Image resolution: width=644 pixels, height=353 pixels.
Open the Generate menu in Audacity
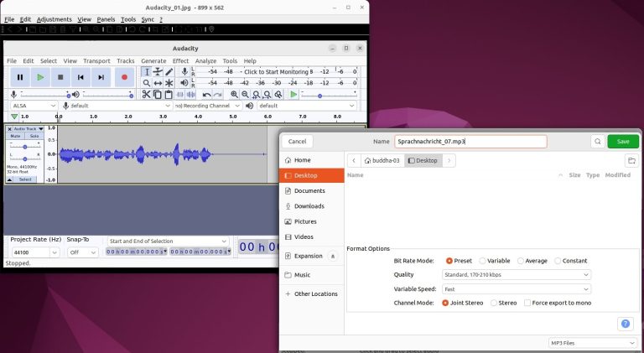153,60
